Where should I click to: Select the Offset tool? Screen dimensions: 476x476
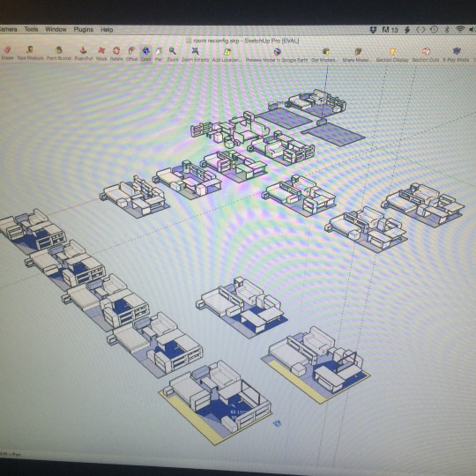pos(131,54)
